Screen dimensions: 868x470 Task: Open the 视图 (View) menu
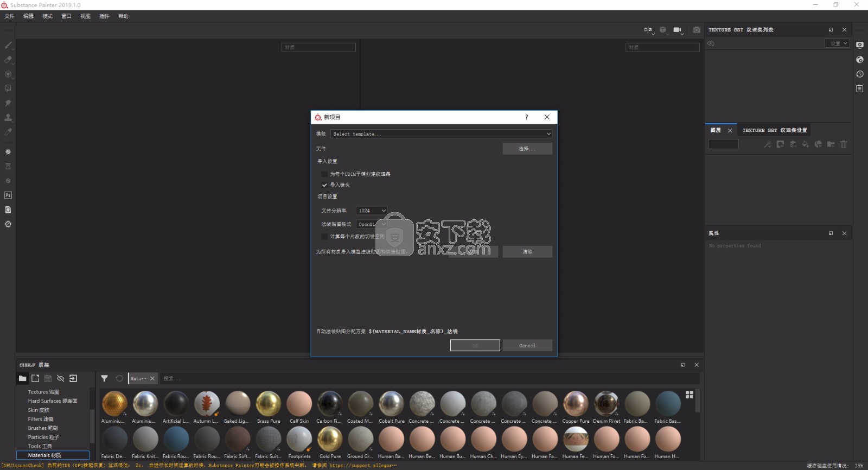[x=85, y=16]
